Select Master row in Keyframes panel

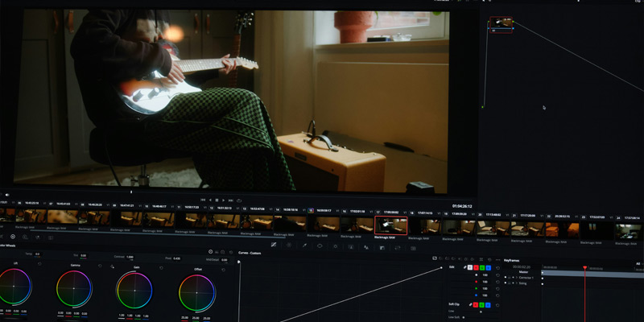pos(523,271)
